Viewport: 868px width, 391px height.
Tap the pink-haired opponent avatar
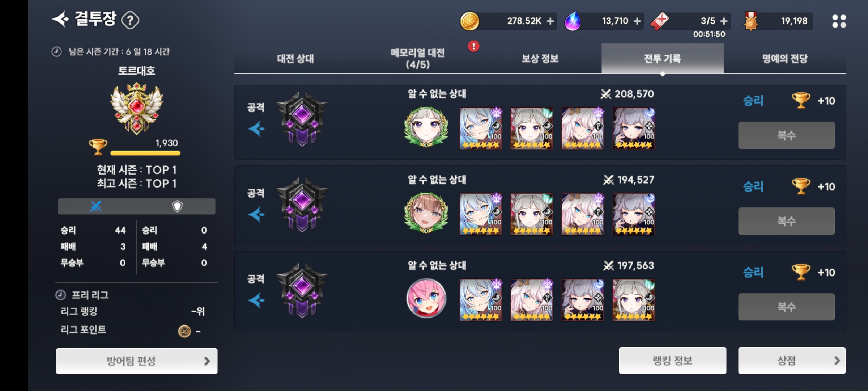[x=426, y=298]
